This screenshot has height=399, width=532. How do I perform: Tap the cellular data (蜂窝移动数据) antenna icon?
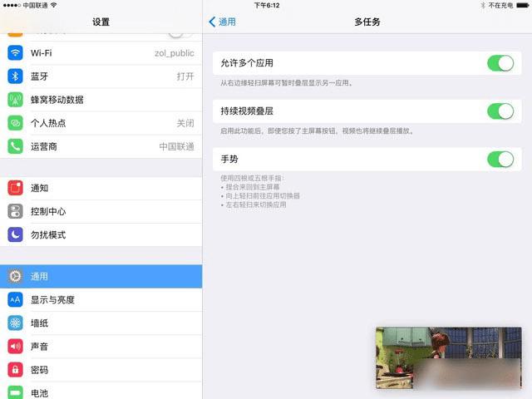[15, 100]
